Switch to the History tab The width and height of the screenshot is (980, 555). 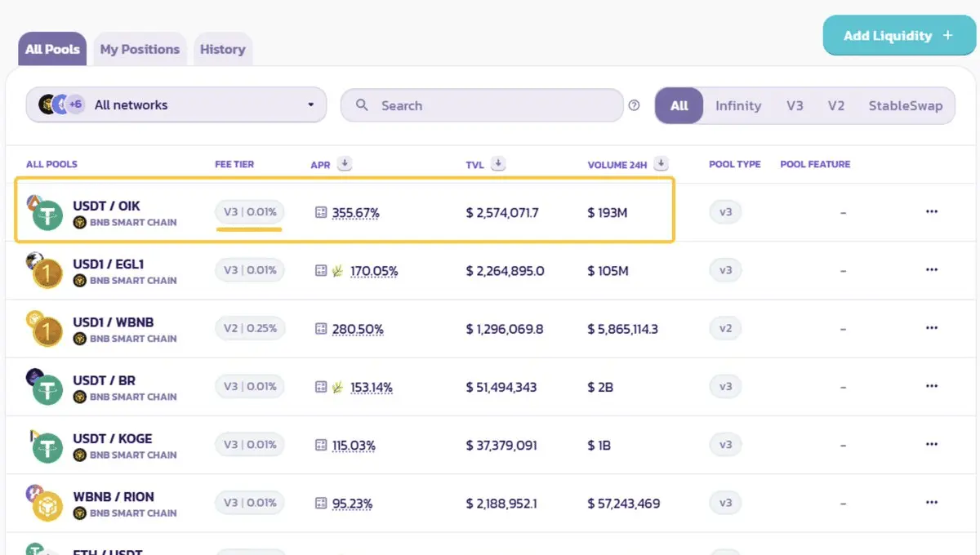(x=223, y=49)
